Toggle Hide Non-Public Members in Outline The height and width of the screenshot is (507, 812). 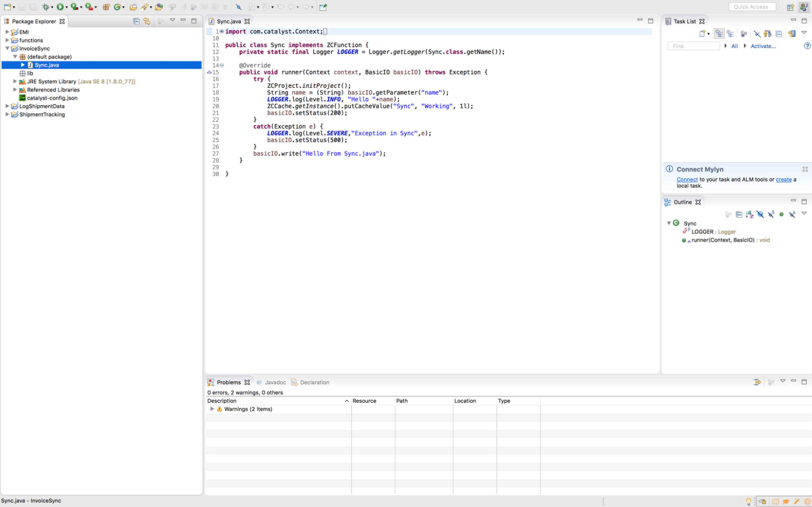[x=782, y=214]
